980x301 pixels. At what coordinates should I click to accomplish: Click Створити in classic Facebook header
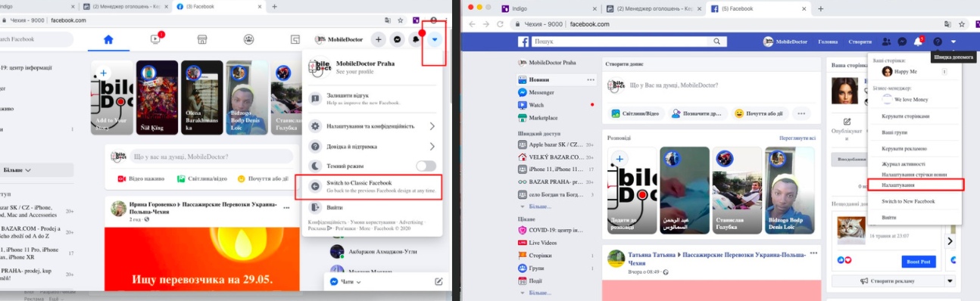pyautogui.click(x=860, y=42)
